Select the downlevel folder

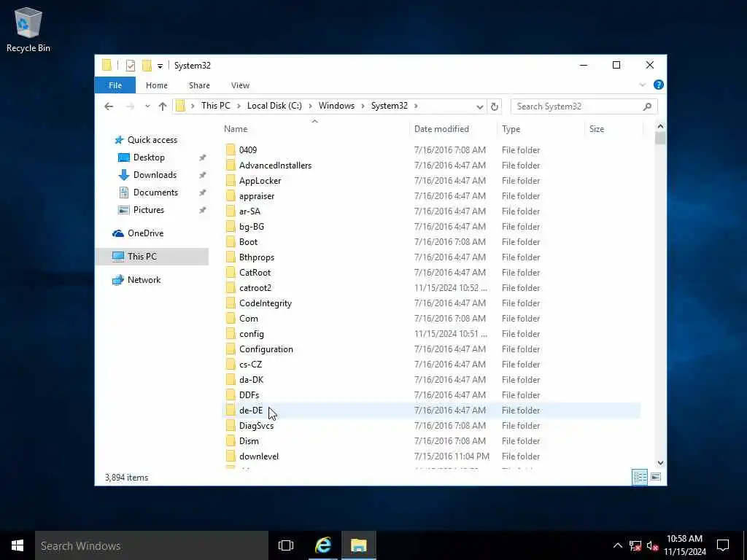[259, 456]
